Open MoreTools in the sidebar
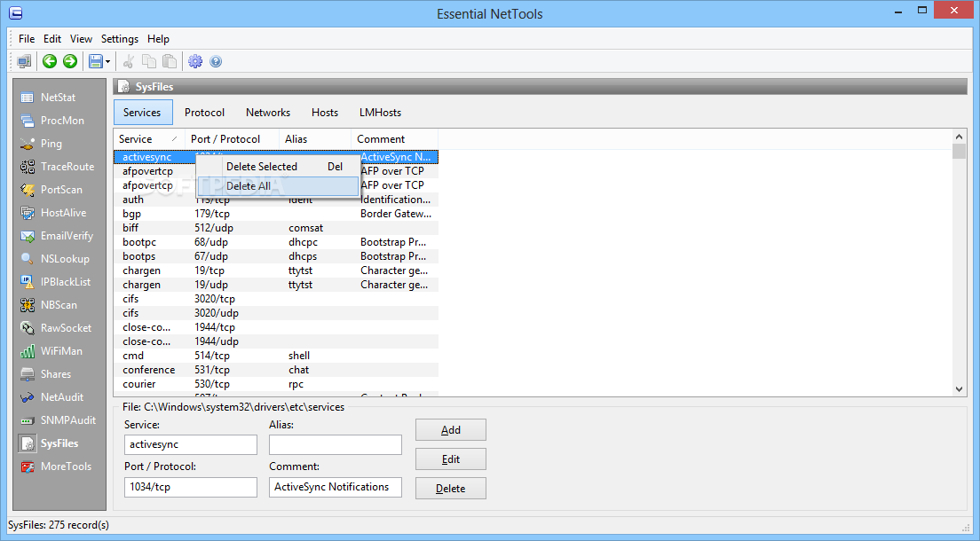This screenshot has height=541, width=980. click(58, 467)
